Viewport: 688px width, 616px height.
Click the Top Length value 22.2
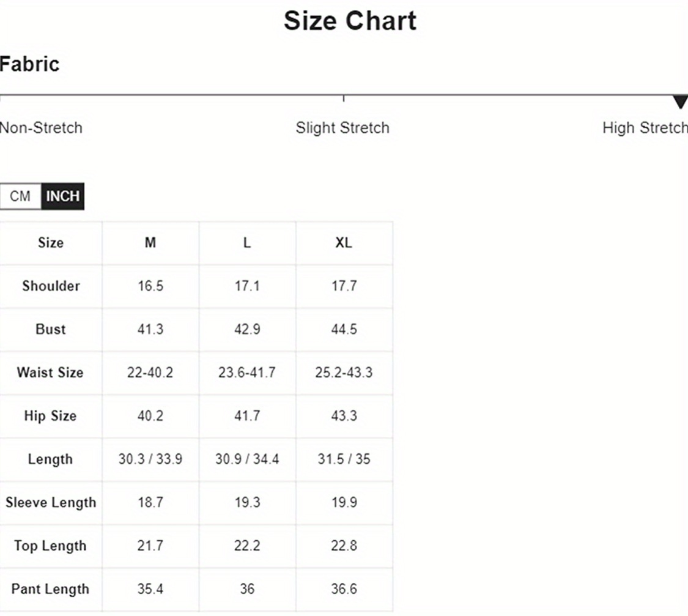[x=247, y=546]
